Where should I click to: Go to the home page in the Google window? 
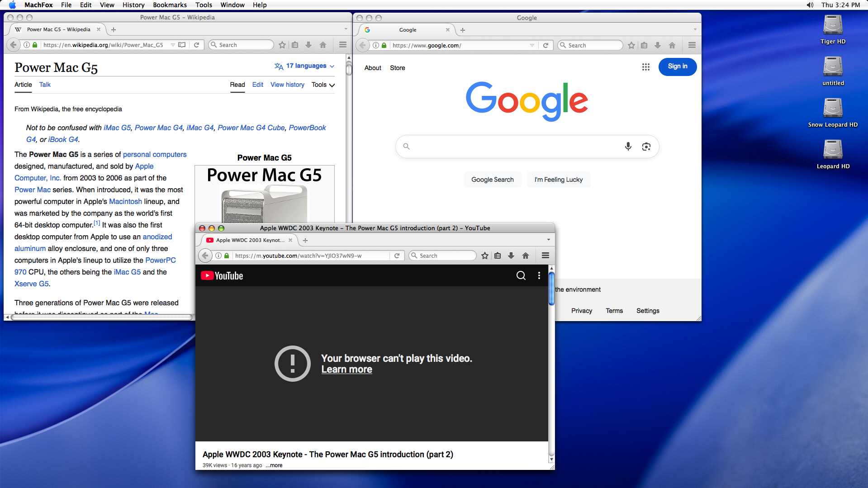[672, 45]
